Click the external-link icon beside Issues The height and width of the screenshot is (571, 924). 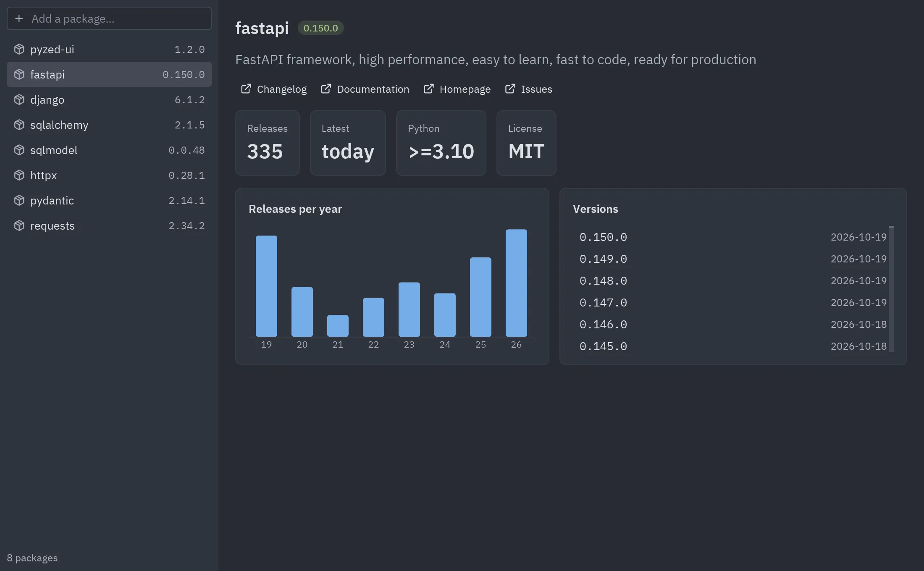[x=510, y=89]
